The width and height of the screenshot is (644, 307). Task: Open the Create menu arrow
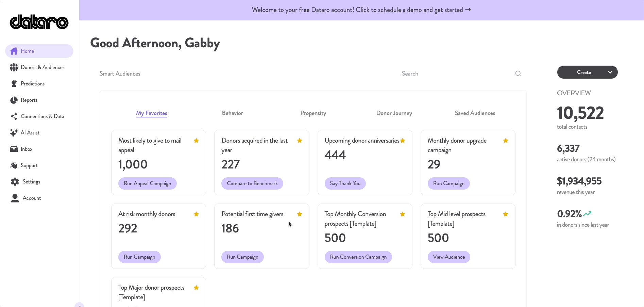tap(610, 72)
